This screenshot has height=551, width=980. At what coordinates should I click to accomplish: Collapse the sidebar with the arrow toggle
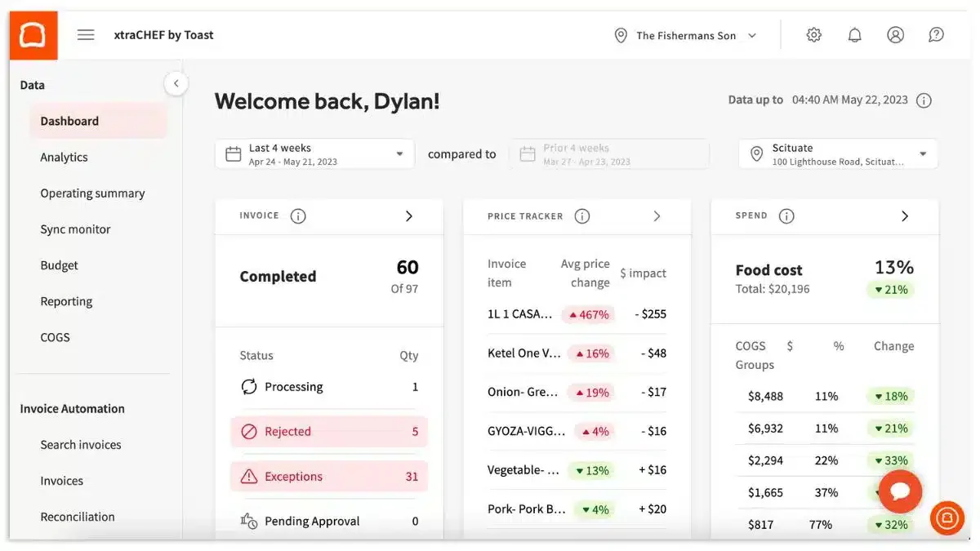click(176, 83)
